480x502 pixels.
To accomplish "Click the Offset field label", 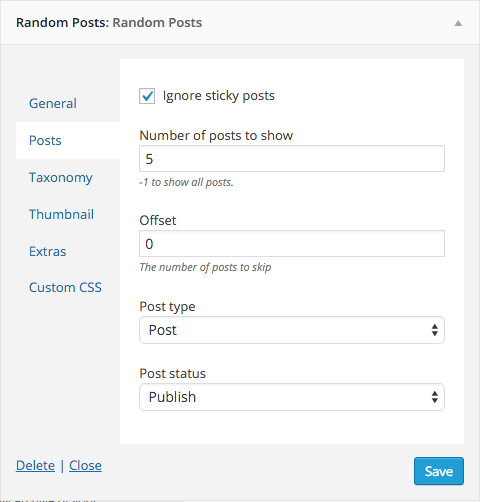I will point(158,220).
